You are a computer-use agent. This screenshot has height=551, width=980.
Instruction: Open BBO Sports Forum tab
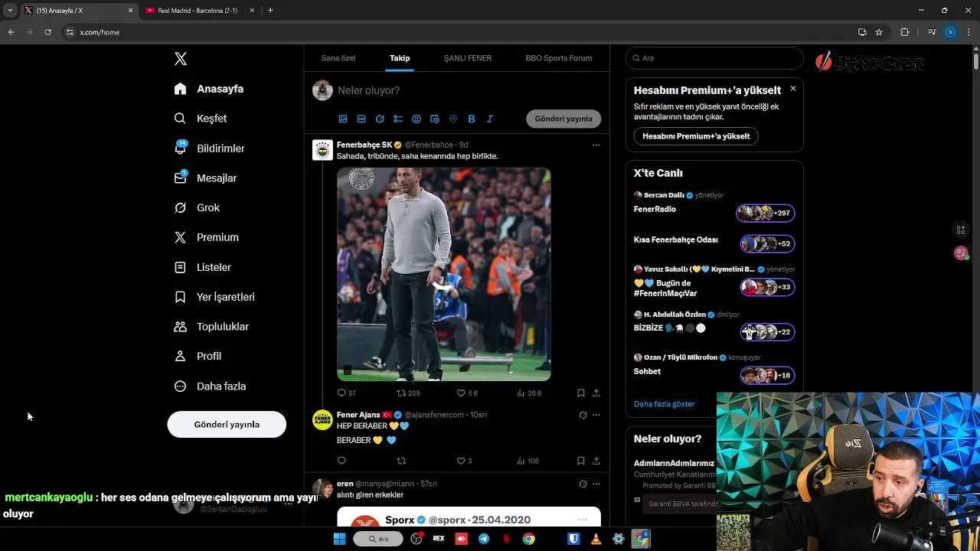(559, 58)
